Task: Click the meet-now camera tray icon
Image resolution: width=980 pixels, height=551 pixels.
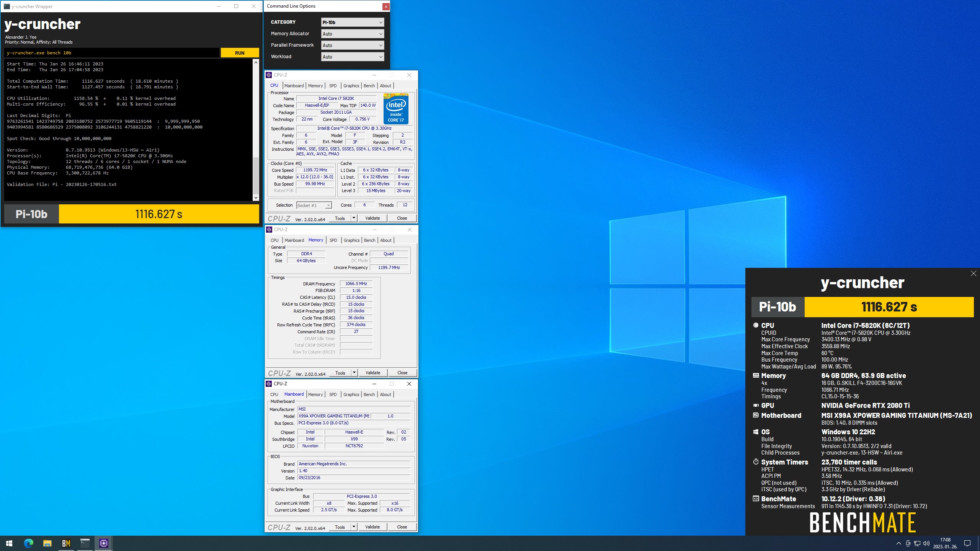Action: tap(908, 543)
